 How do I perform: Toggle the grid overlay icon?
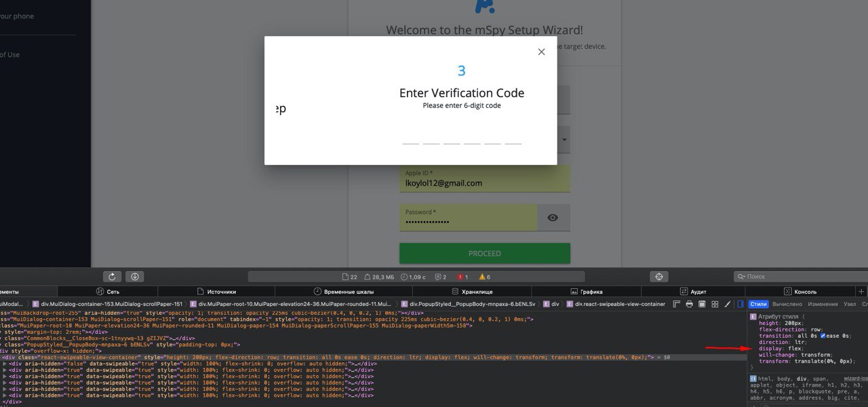click(x=715, y=304)
